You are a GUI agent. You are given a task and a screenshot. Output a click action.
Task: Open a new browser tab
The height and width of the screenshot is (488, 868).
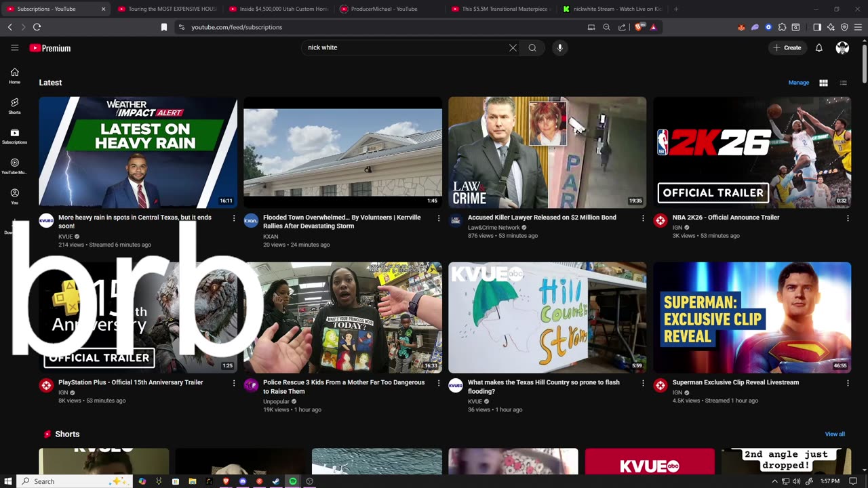point(676,9)
